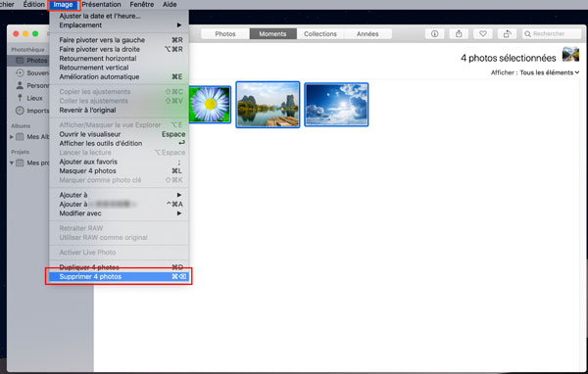Expand the Mes Albums disclosure triangle
This screenshot has width=588, height=374.
11,137
